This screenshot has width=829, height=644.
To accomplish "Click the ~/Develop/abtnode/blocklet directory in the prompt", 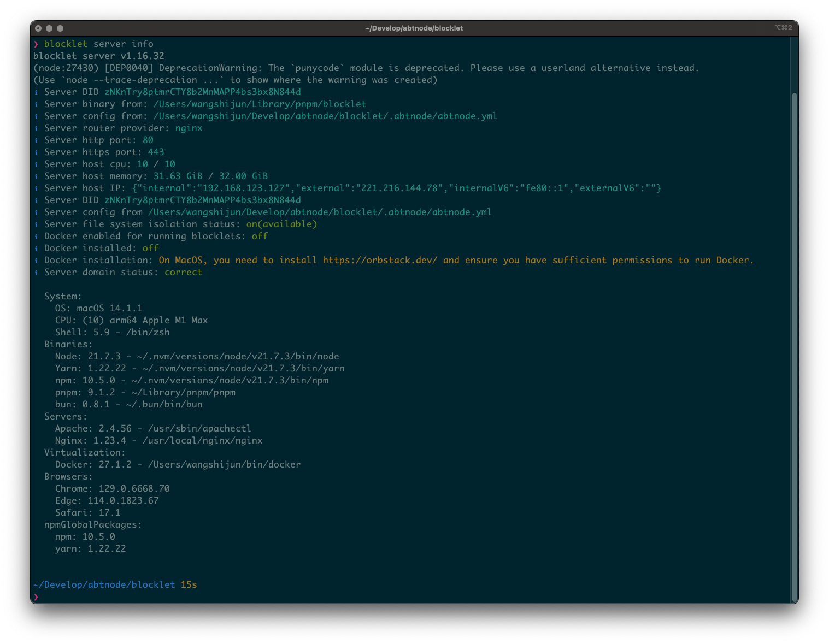I will pyautogui.click(x=104, y=585).
